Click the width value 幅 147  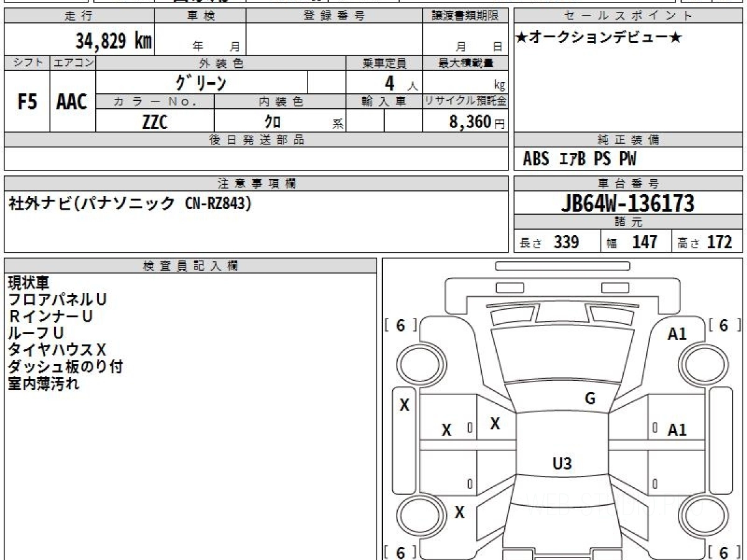click(x=632, y=242)
